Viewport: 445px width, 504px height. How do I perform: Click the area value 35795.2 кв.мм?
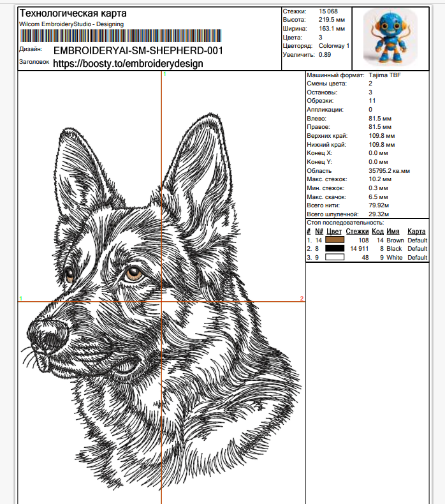[x=389, y=171]
